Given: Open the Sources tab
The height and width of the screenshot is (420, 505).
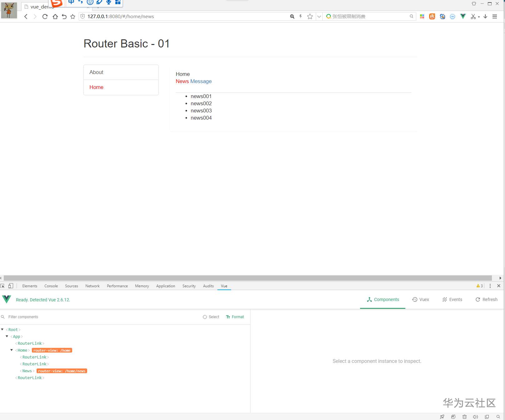Looking at the screenshot, I should coord(72,286).
